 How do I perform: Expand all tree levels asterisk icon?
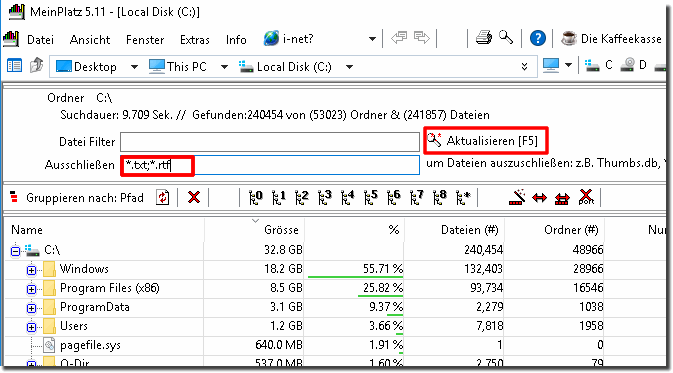[x=464, y=197]
